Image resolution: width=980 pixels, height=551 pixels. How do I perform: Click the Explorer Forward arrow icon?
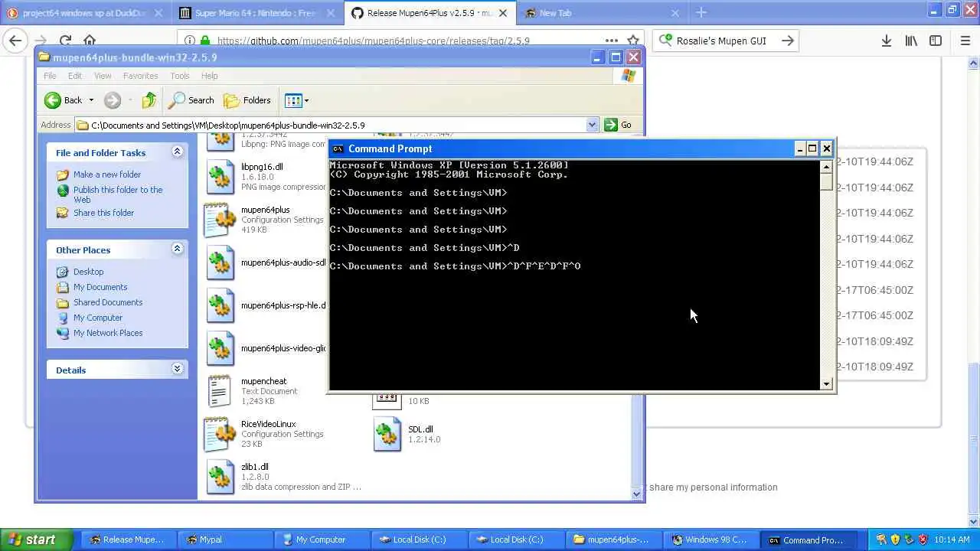tap(113, 100)
